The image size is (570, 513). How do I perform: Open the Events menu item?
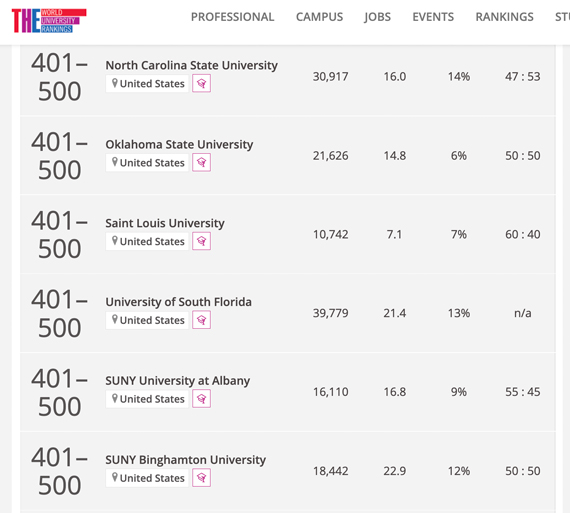[x=433, y=17]
